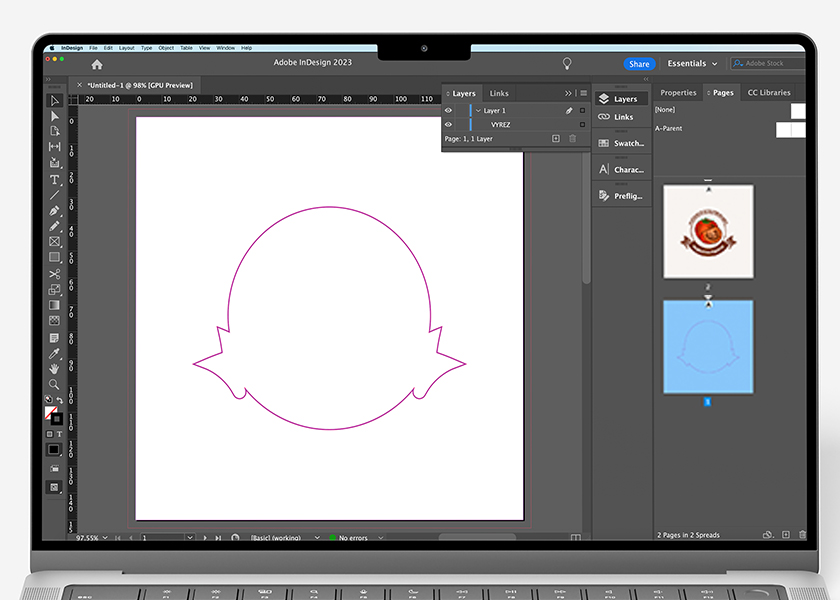Select the Selection tool arrow
This screenshot has height=600, width=840.
click(54, 101)
